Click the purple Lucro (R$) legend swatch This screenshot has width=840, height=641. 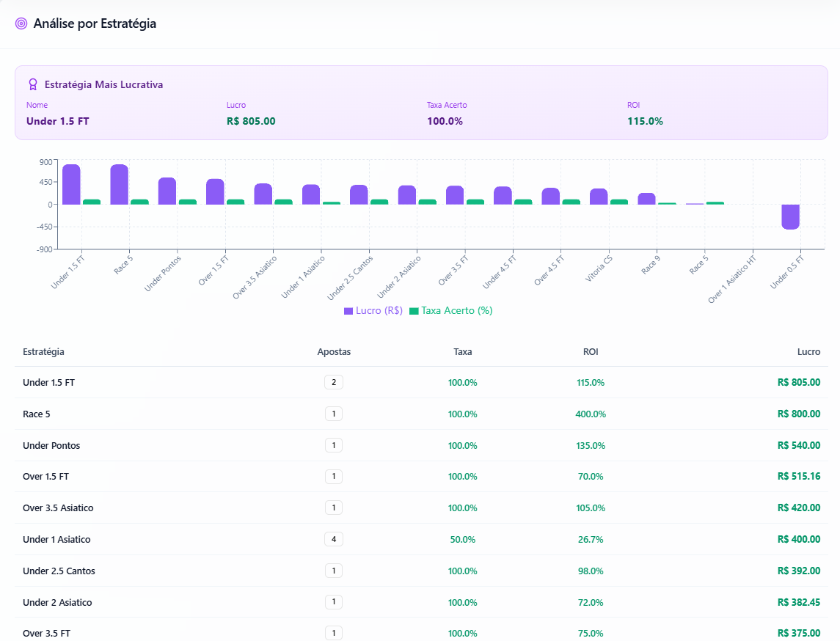pos(348,311)
